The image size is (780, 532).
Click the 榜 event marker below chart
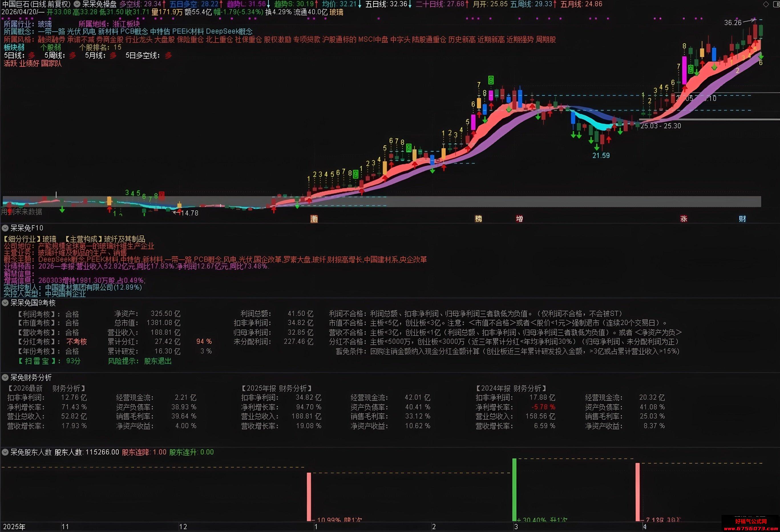pos(479,219)
